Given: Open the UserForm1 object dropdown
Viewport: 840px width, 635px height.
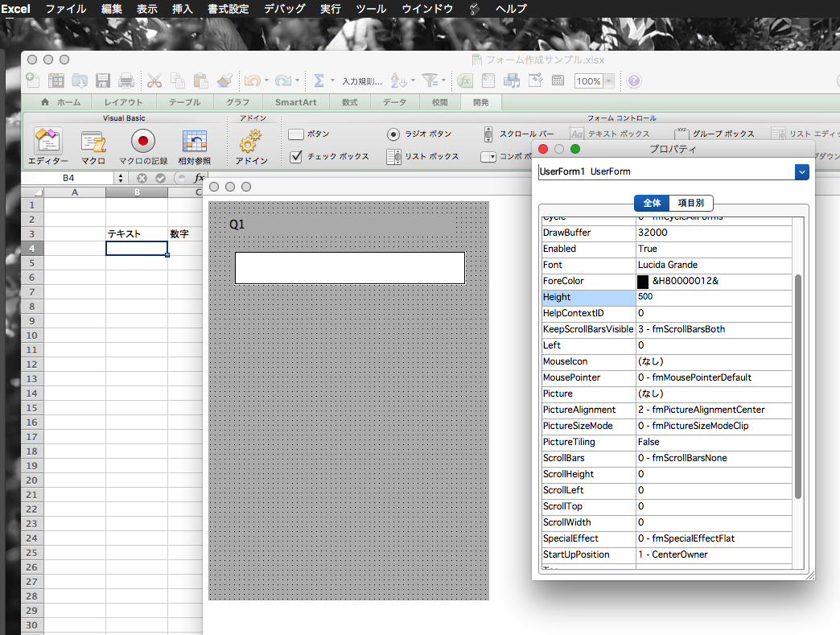Looking at the screenshot, I should pyautogui.click(x=801, y=171).
